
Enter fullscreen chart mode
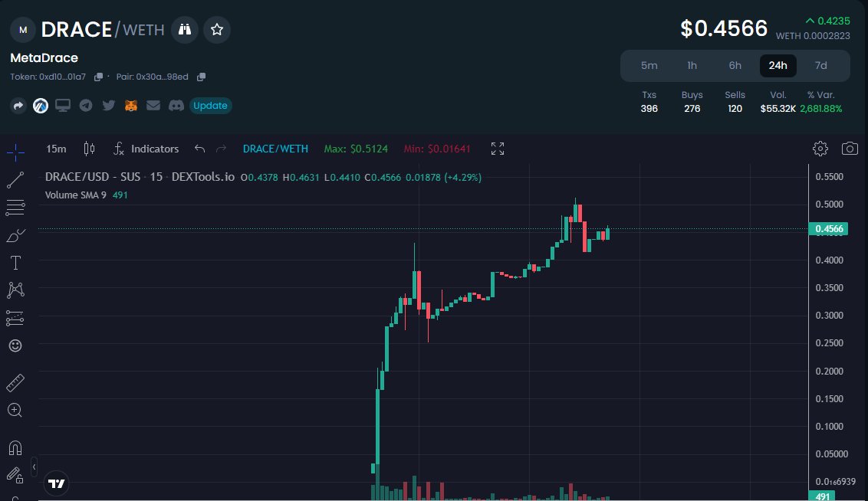(x=498, y=149)
